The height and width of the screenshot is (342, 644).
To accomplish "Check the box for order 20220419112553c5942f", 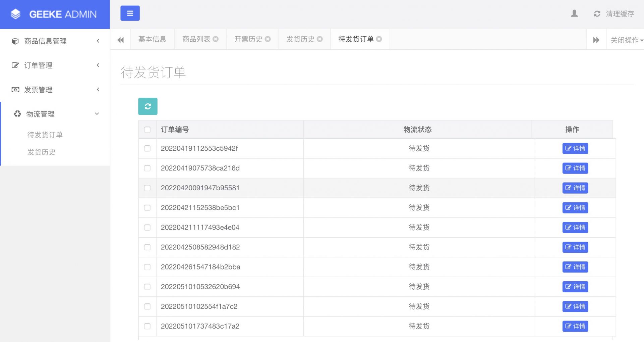I will click(x=147, y=148).
